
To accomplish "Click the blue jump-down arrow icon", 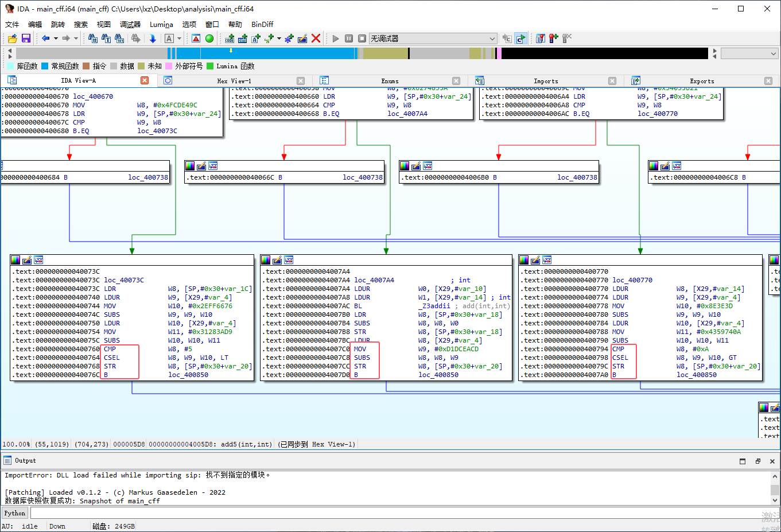I will pyautogui.click(x=153, y=38).
